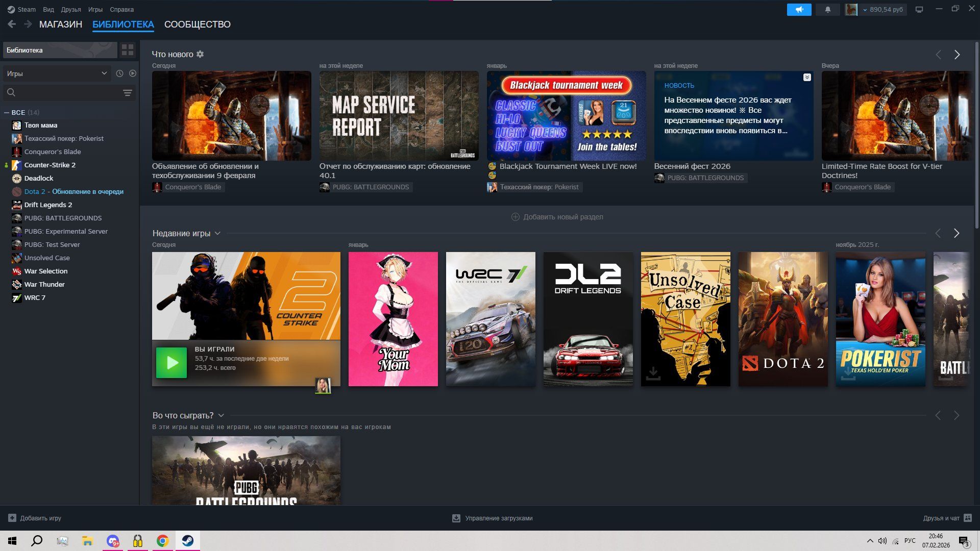Image resolution: width=980 pixels, height=551 pixels.
Task: Open the notifications bell icon
Action: [x=827, y=10]
